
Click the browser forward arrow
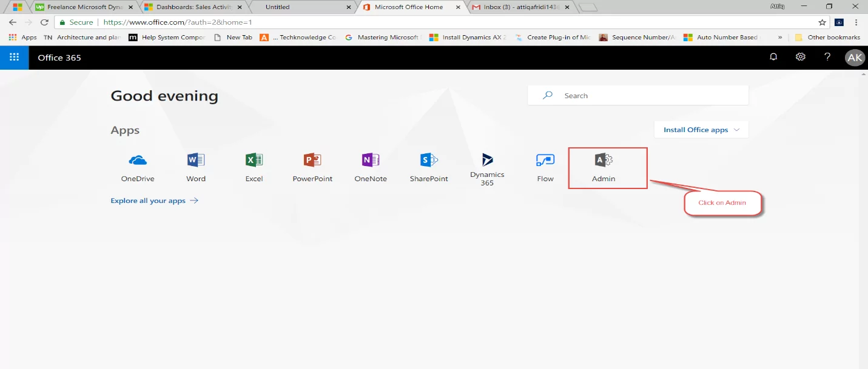pyautogui.click(x=28, y=22)
